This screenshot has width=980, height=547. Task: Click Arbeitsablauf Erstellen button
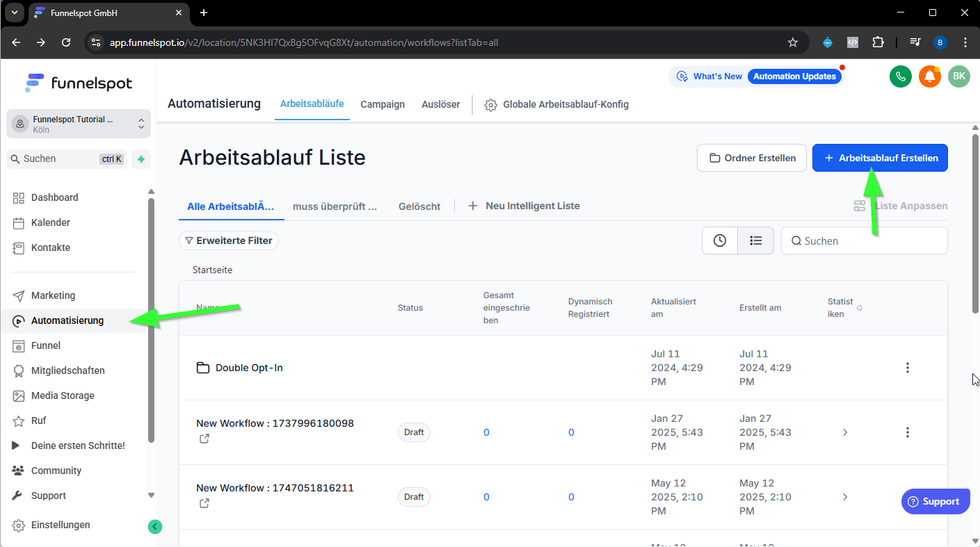pyautogui.click(x=880, y=158)
